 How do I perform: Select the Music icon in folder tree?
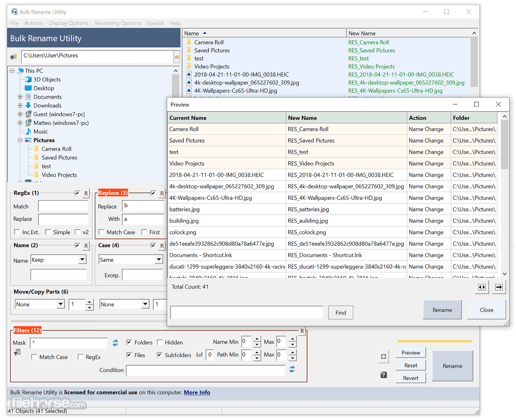(x=28, y=131)
